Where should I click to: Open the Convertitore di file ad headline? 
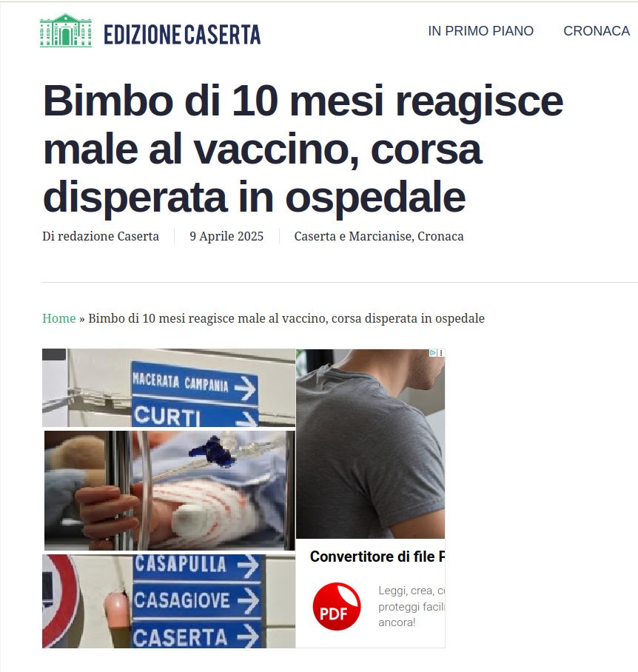377,557
